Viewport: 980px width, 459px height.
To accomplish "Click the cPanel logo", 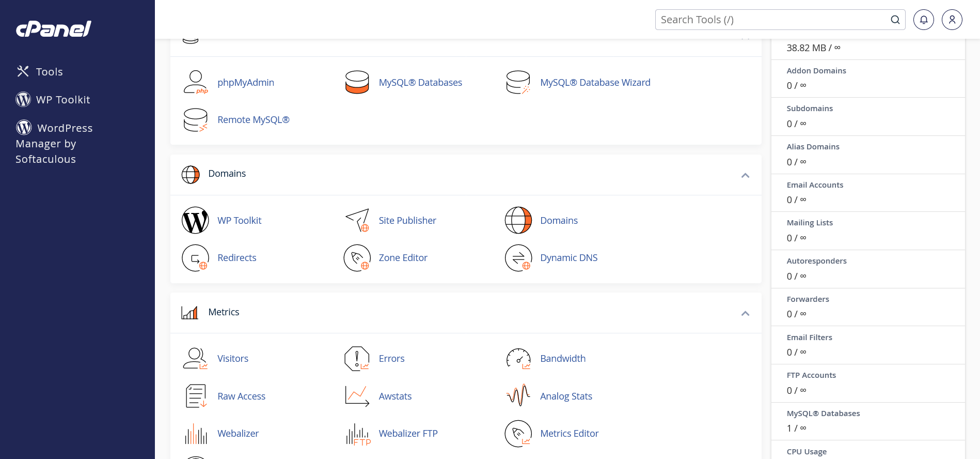I will click(54, 29).
